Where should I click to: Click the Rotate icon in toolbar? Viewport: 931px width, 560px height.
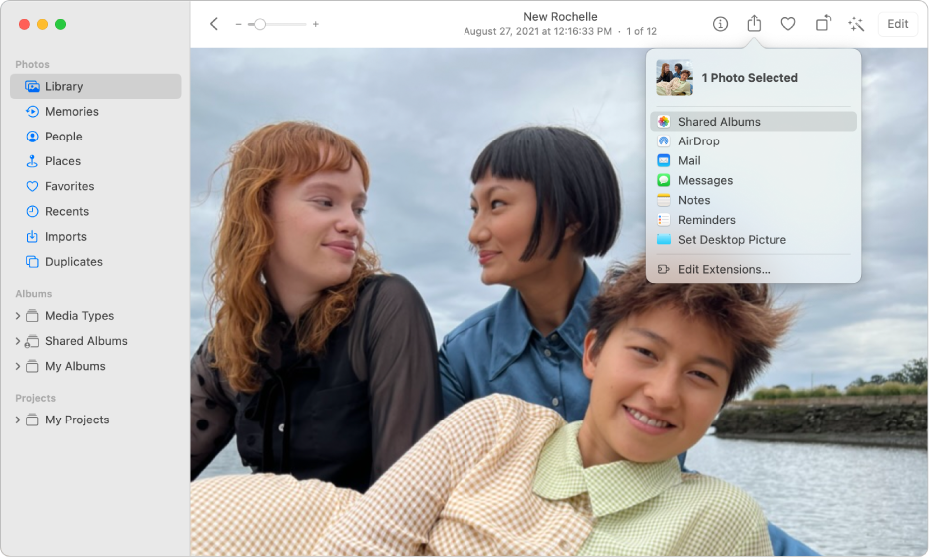(x=822, y=24)
